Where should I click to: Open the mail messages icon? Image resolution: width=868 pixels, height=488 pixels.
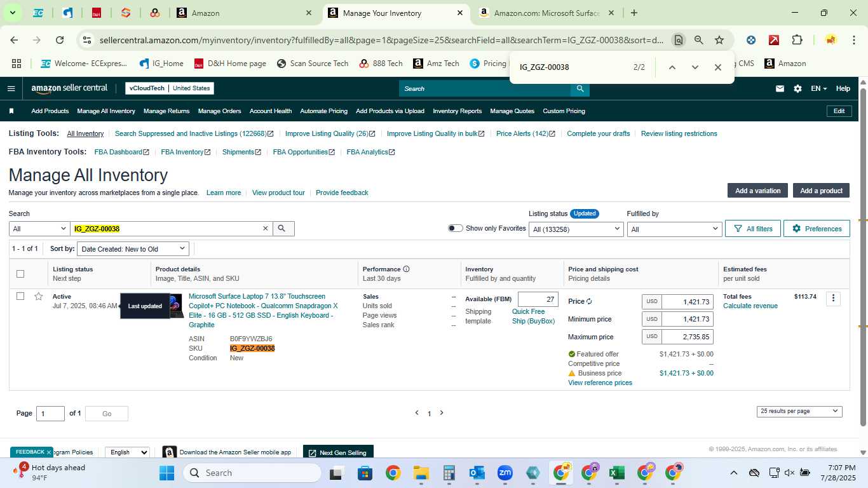[x=780, y=88]
